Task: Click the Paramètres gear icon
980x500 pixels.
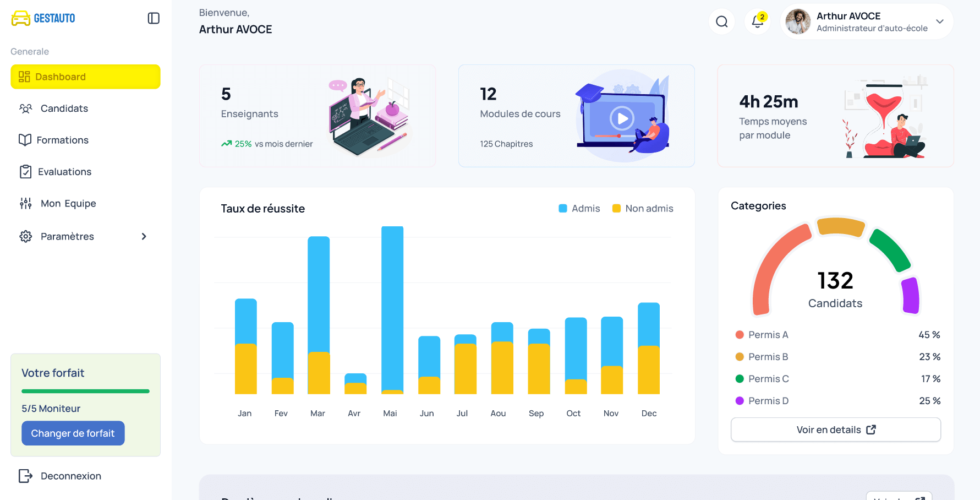Action: click(25, 236)
